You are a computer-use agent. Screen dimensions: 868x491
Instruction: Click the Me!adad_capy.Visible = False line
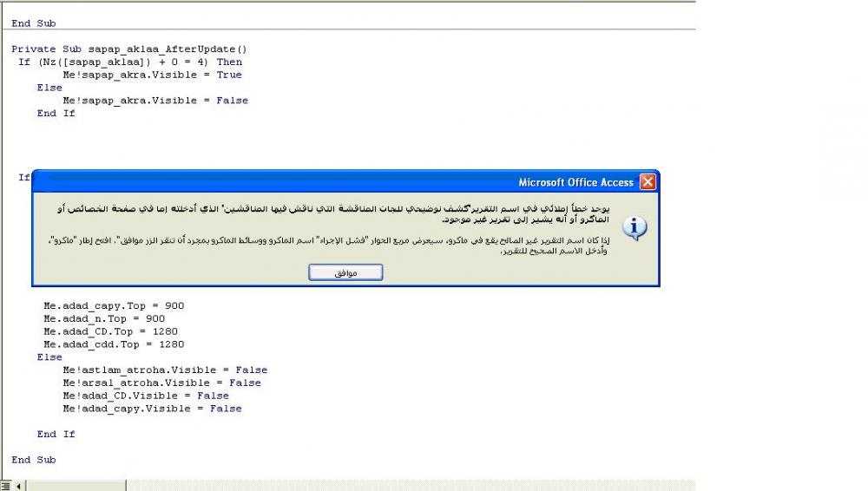[152, 409]
